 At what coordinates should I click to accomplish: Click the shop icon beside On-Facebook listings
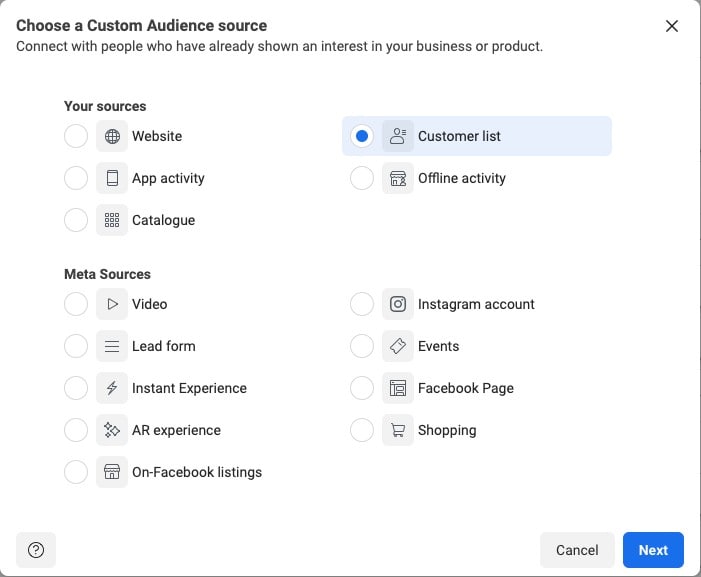[112, 472]
